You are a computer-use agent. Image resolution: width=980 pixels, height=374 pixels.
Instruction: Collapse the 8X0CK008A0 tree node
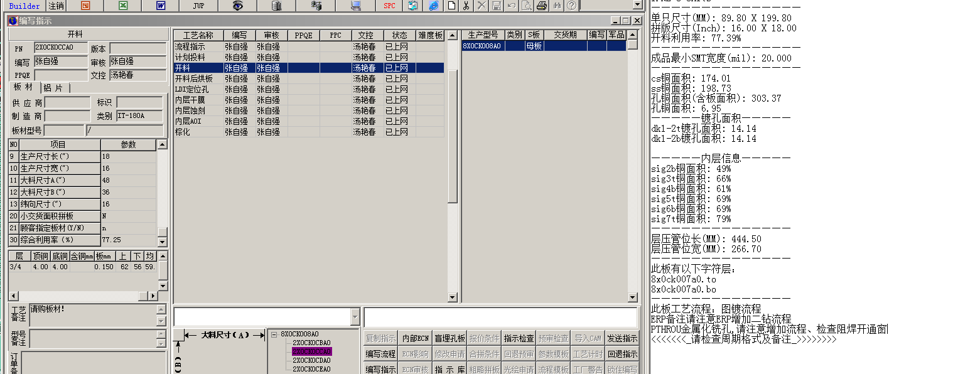click(x=274, y=334)
